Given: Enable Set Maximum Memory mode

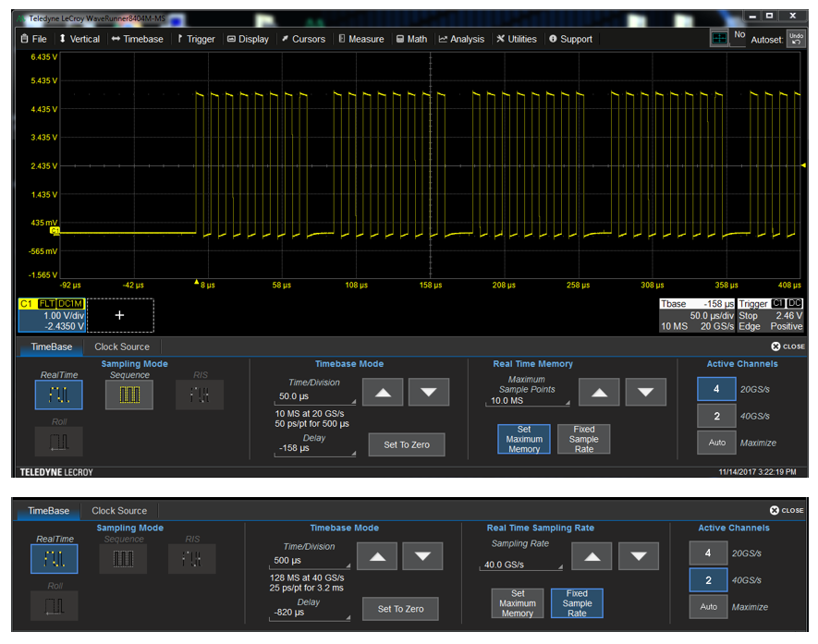Looking at the screenshot, I should [527, 439].
